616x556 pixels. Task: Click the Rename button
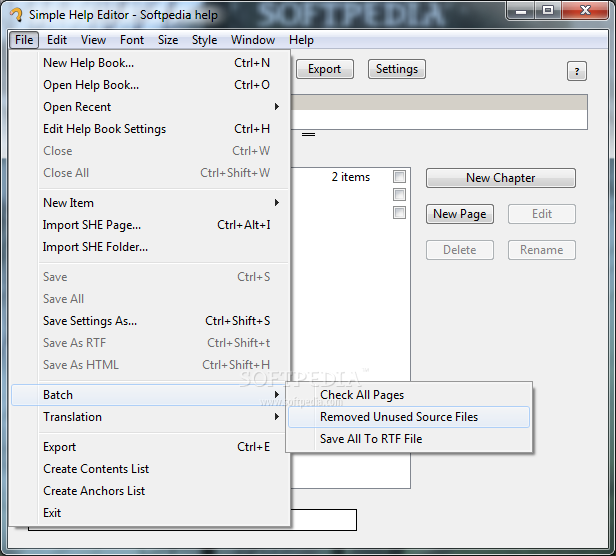click(x=542, y=250)
